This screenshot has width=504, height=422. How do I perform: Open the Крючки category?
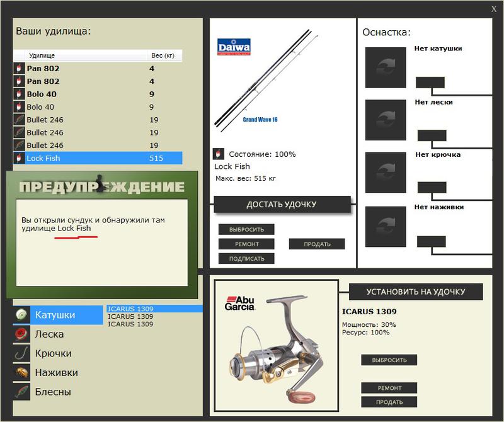53,353
